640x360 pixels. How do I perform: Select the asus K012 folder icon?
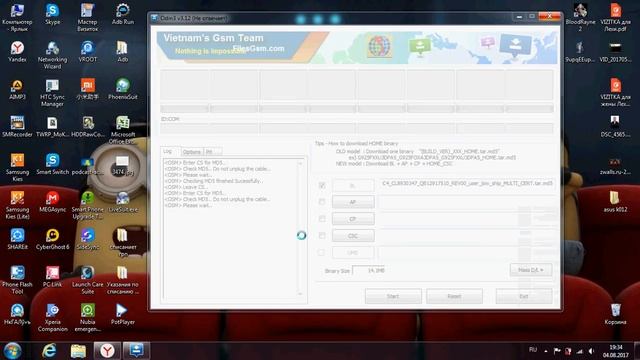(x=615, y=202)
